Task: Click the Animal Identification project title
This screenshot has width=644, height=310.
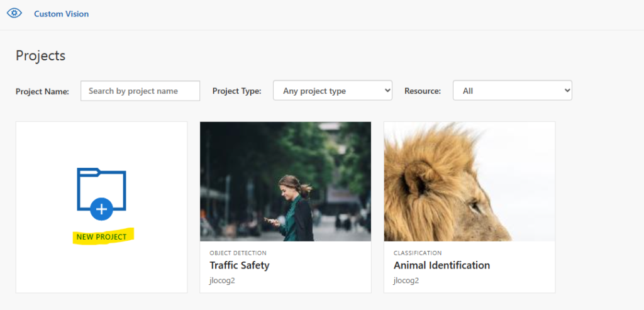Action: coord(441,265)
